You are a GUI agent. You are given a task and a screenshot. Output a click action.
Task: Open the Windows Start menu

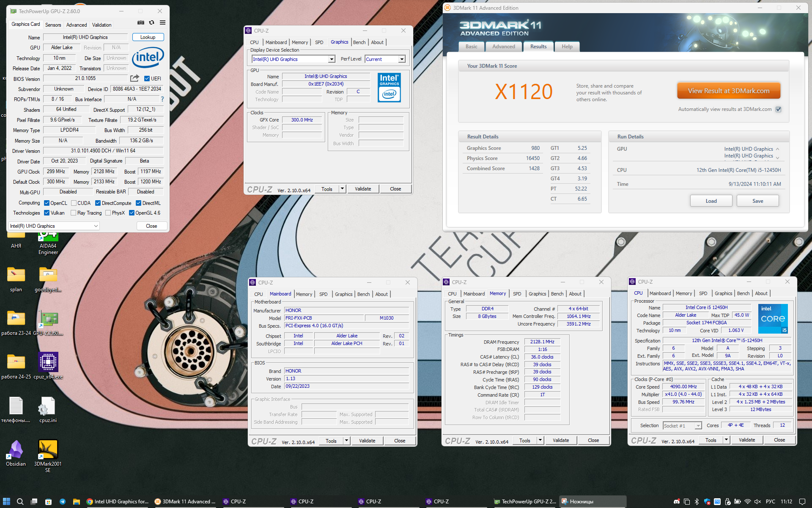(6, 501)
